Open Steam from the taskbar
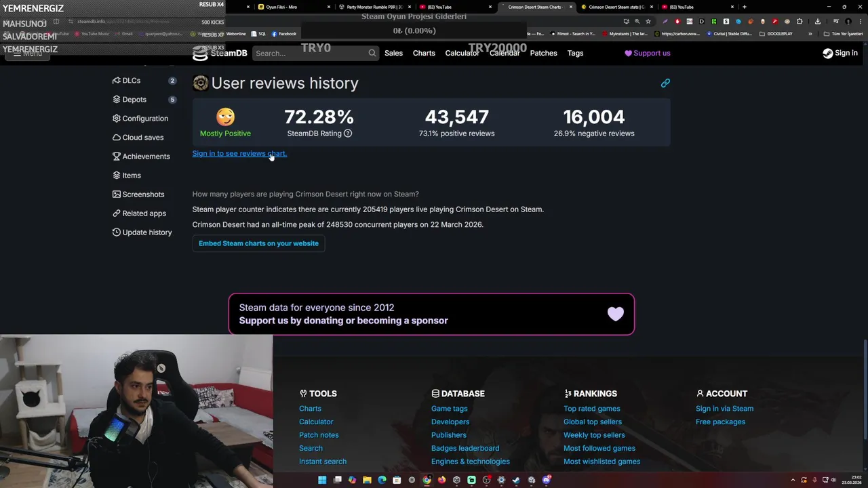 (x=516, y=480)
